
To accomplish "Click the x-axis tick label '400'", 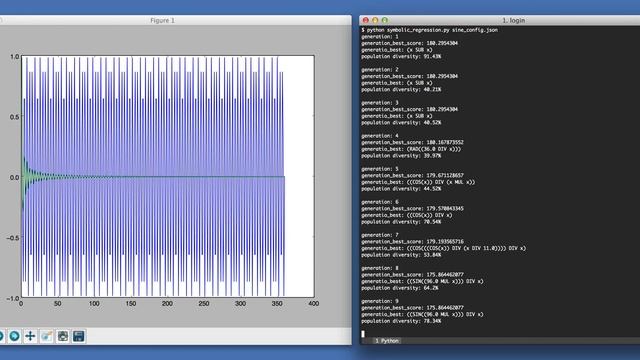I will click(313, 303).
